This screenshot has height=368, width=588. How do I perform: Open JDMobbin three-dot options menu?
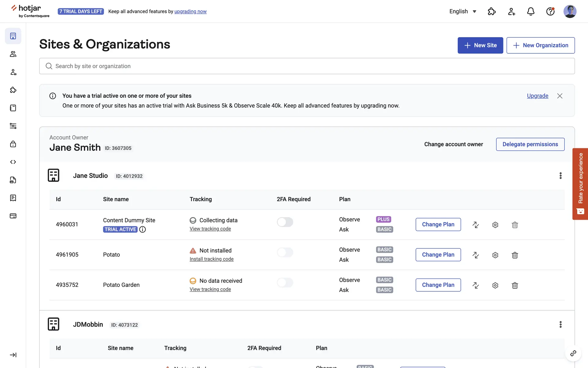point(560,324)
